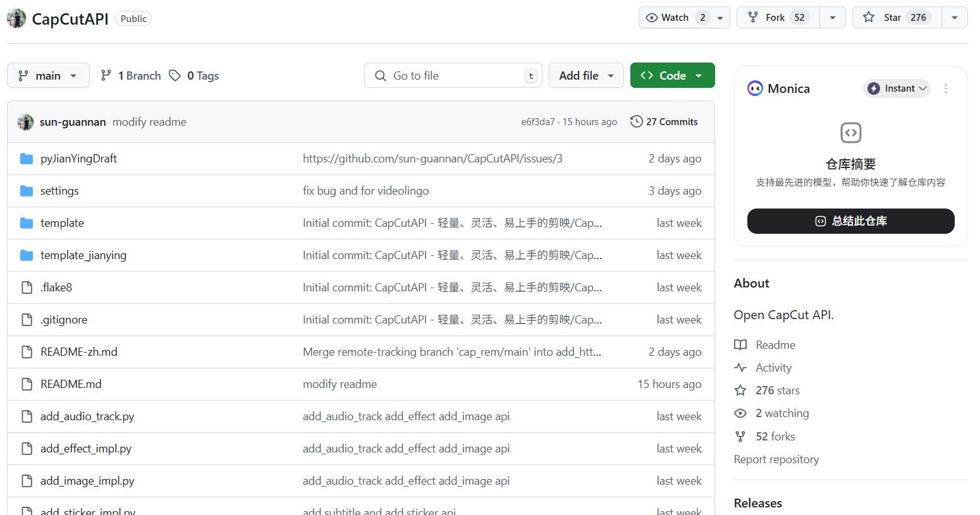This screenshot has height=515, width=980.
Task: Click the template_jianying folder icon
Action: [27, 255]
